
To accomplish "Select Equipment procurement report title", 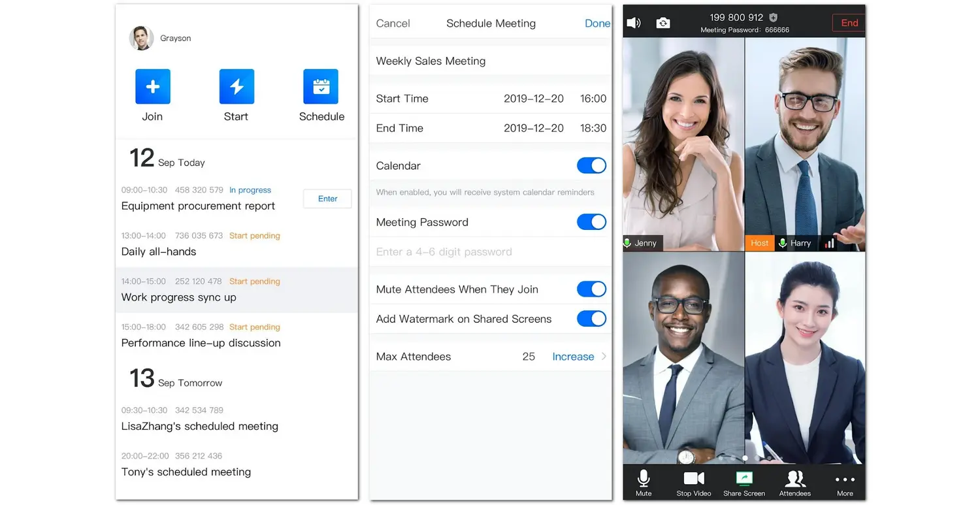I will point(198,206).
